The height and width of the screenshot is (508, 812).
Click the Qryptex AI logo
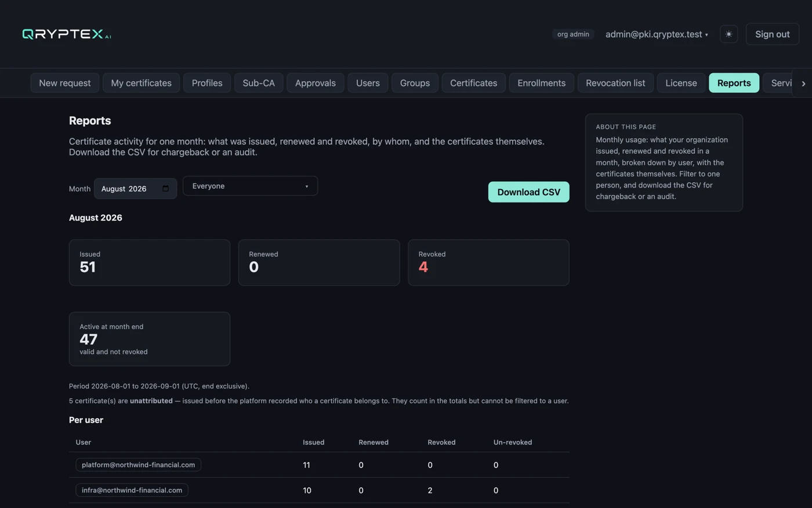(x=67, y=34)
